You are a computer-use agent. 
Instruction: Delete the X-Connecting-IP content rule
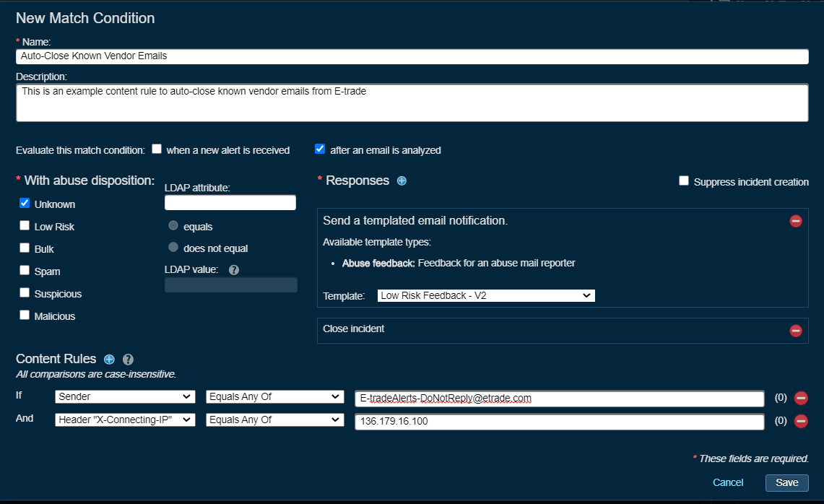click(x=800, y=421)
